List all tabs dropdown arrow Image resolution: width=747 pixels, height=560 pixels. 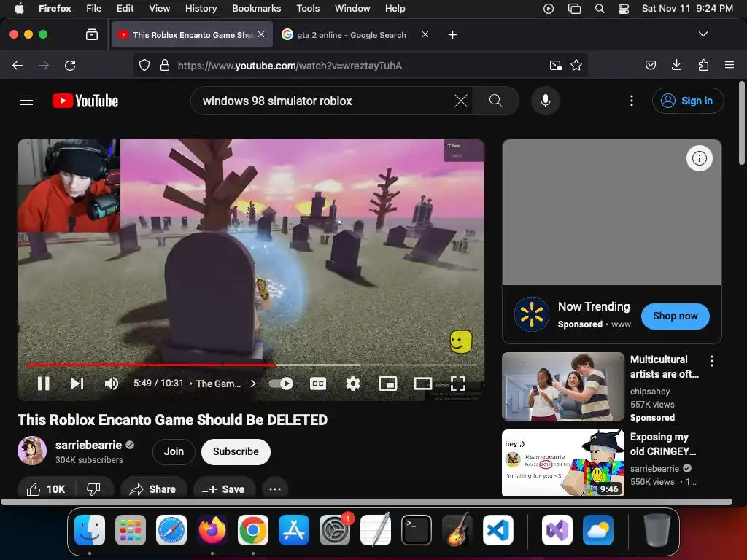(703, 34)
